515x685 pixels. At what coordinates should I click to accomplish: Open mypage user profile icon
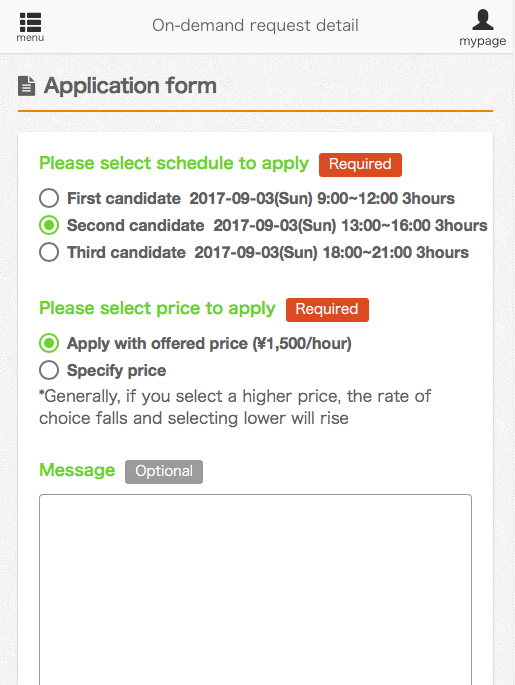click(x=483, y=20)
